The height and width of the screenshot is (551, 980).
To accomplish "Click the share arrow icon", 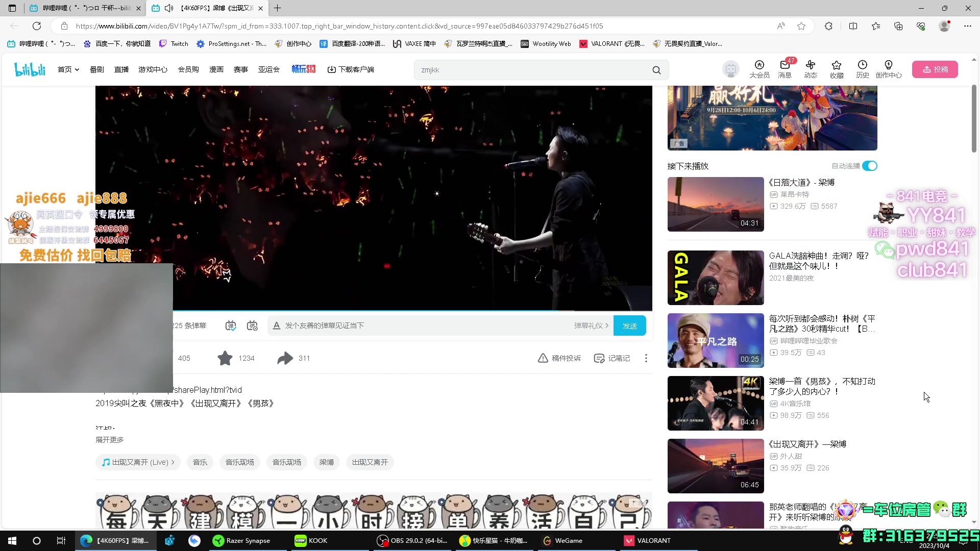I will pos(285,358).
